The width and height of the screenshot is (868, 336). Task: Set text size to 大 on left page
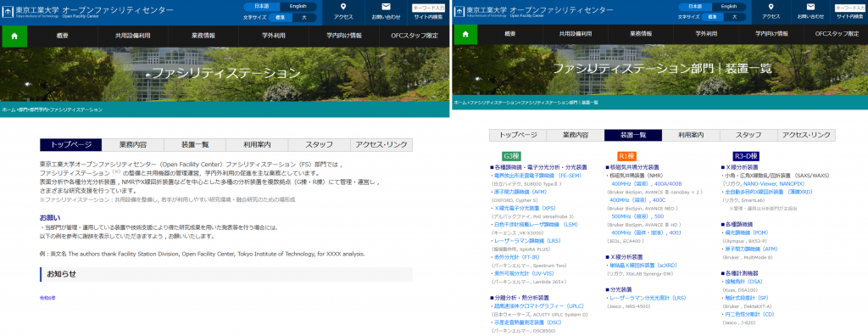303,17
